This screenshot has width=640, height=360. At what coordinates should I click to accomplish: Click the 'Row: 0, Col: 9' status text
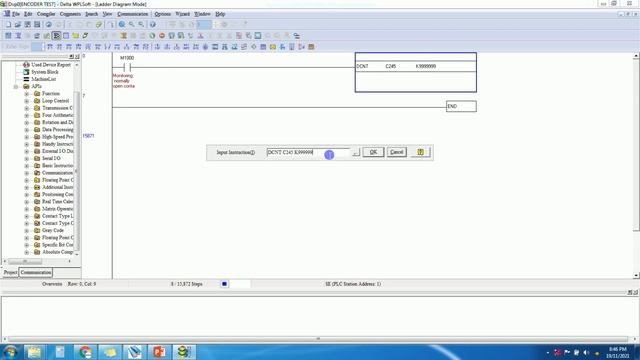pos(82,284)
